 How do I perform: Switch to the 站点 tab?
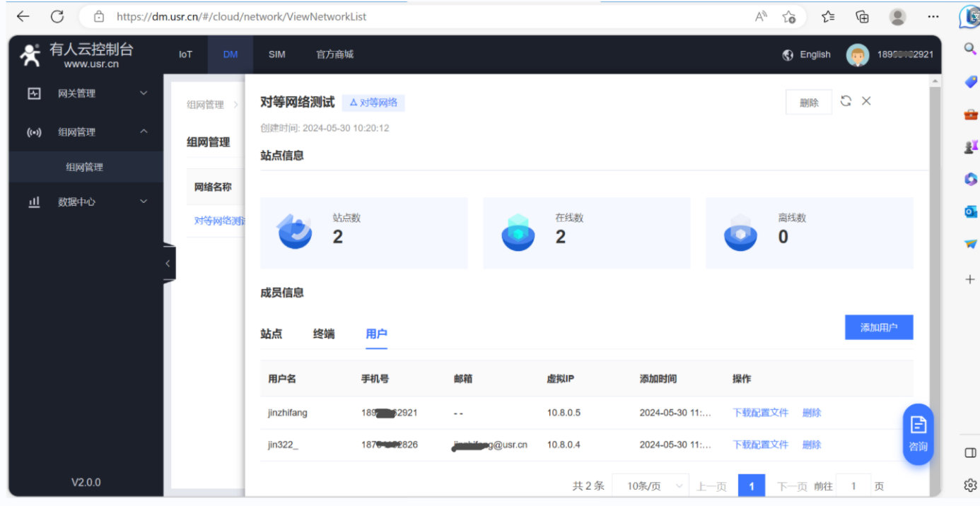[x=271, y=334]
